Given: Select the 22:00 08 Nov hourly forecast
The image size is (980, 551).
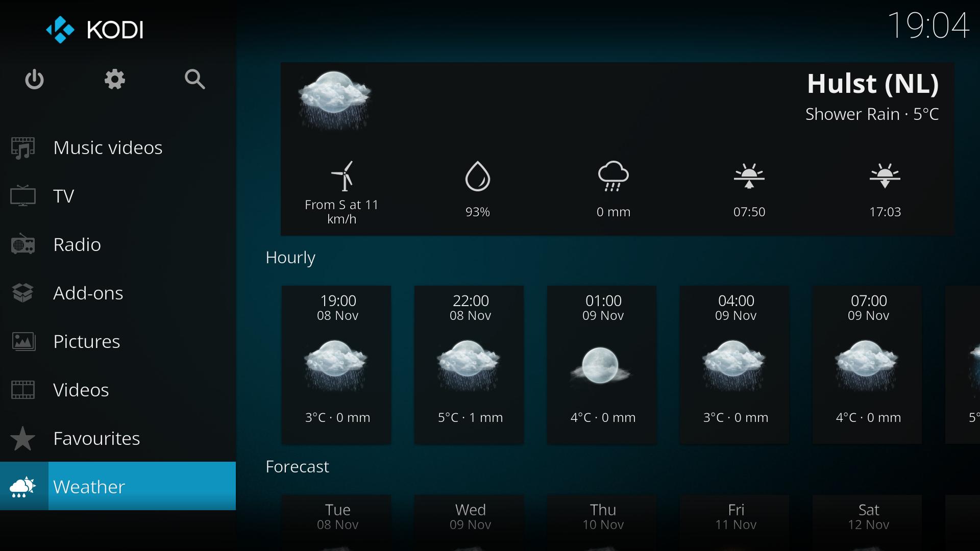Looking at the screenshot, I should (469, 361).
